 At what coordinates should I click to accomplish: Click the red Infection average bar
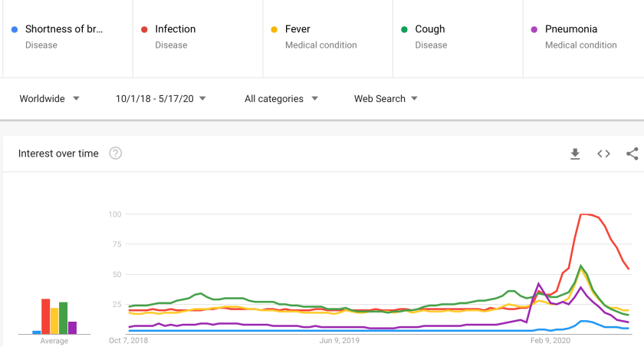coord(45,316)
